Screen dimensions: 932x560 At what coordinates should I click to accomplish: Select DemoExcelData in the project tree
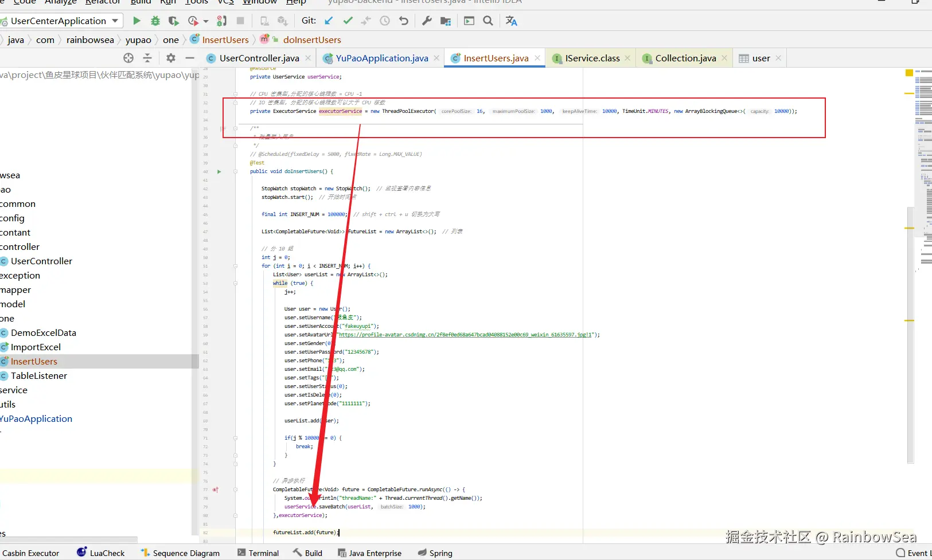click(44, 332)
